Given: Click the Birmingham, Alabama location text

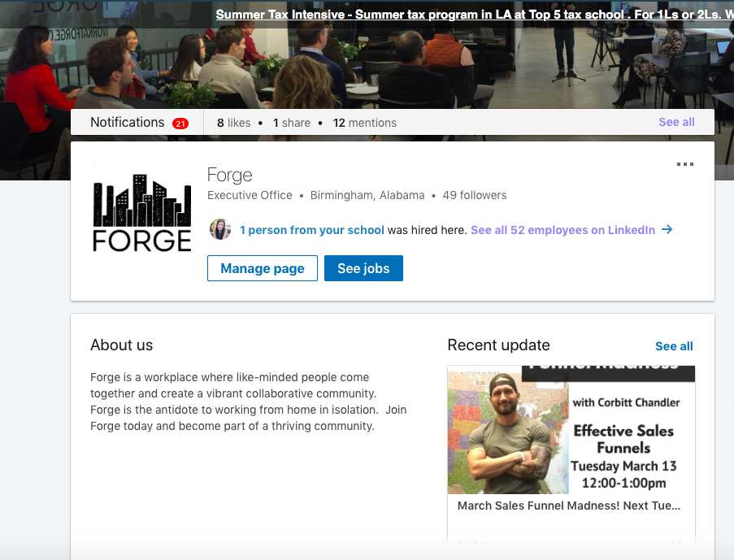Looking at the screenshot, I should (367, 195).
